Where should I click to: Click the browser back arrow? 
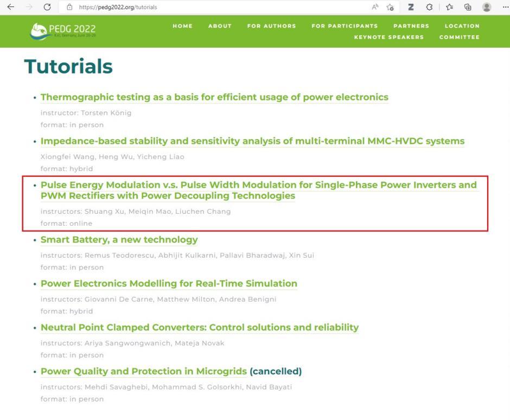10,7
